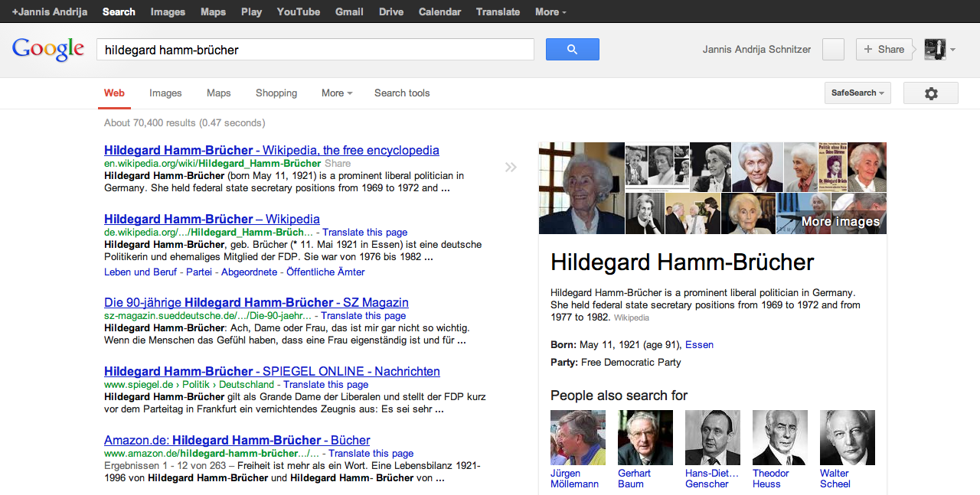980x495 pixels.
Task: Open the settings gear menu
Action: (x=930, y=93)
